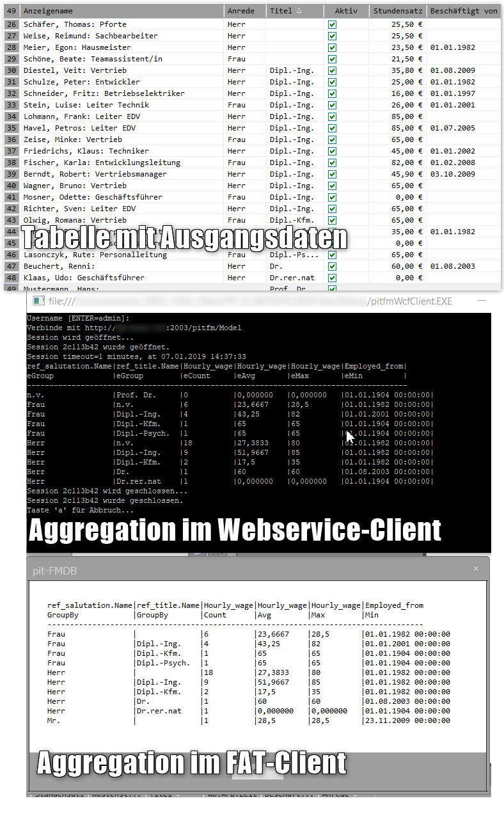The image size is (504, 819).
Task: Sort table by the Anzeigename column header
Action: [x=122, y=11]
